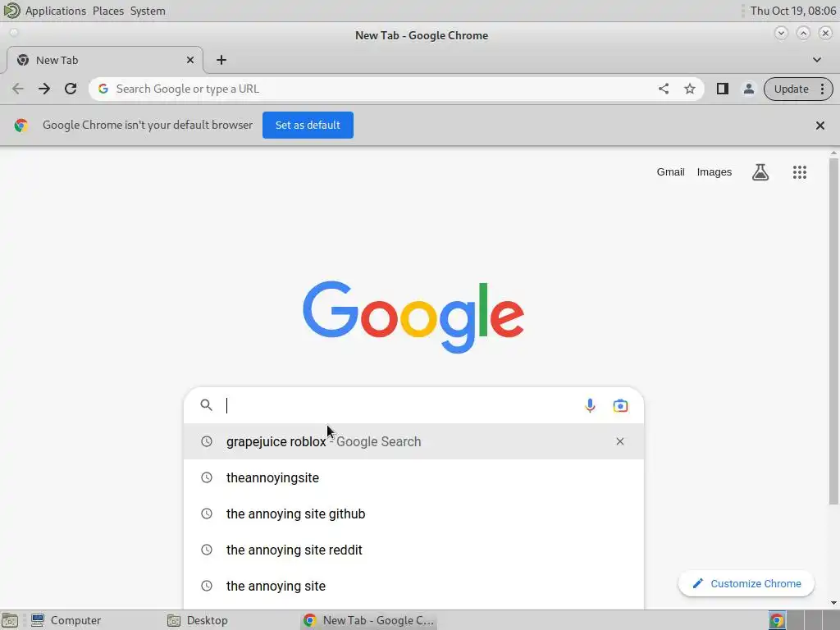
Task: Close the New Tab tab
Action: (x=189, y=60)
